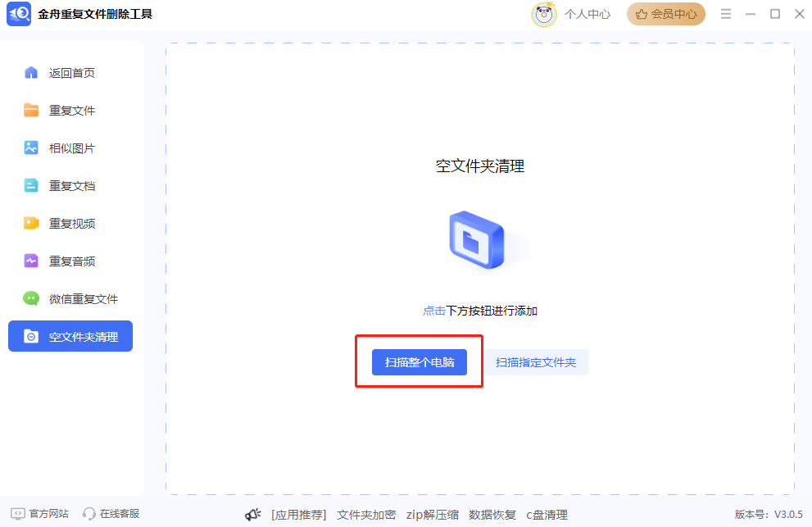Click the video camera icon for 重复视频

pos(31,224)
